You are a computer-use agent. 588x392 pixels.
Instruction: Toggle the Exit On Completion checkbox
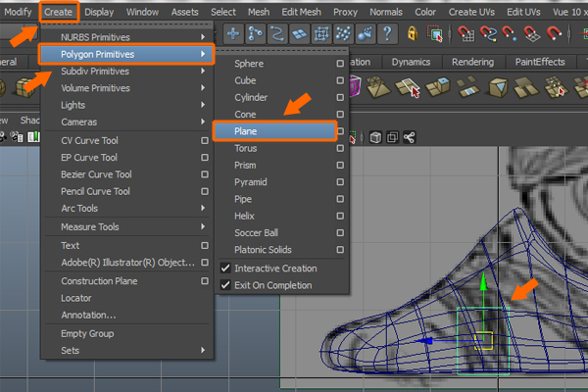tap(226, 285)
